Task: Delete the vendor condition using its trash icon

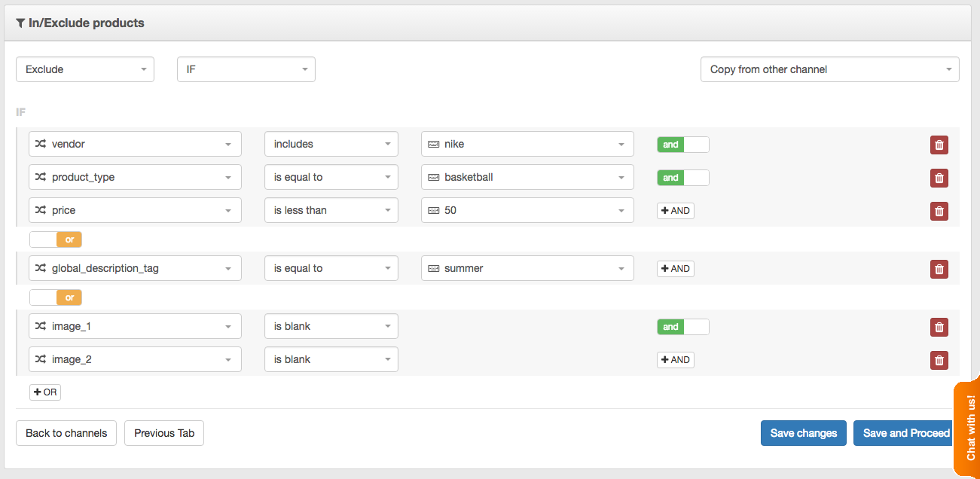Action: click(x=939, y=145)
